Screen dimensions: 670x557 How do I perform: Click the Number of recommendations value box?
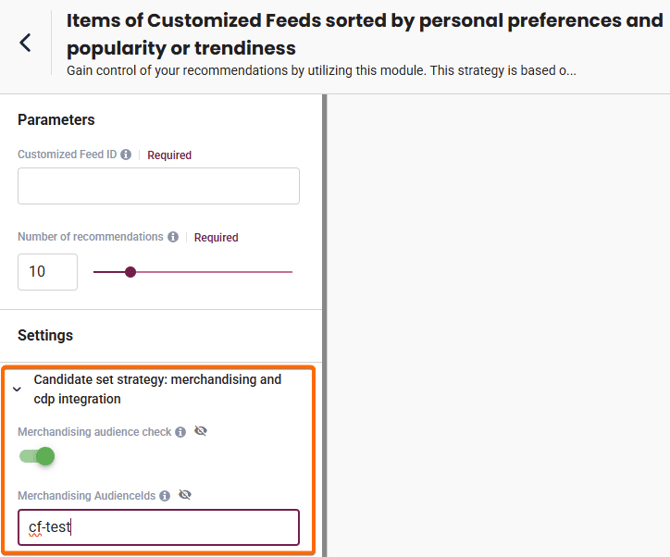[x=47, y=272]
